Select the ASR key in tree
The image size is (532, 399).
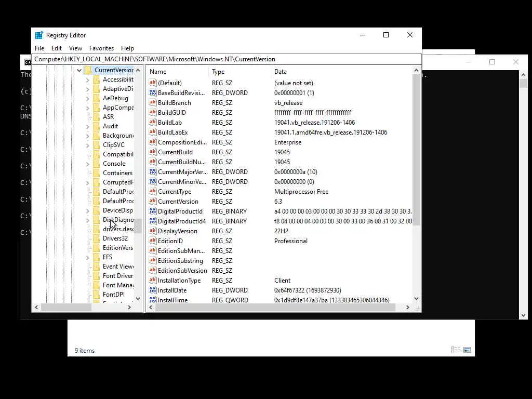point(108,116)
